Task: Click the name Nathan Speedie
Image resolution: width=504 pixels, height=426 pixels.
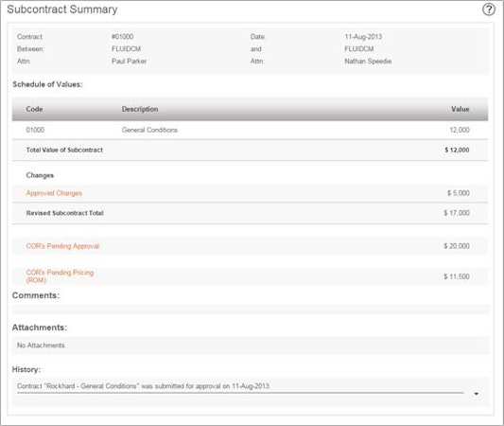Action: [368, 62]
